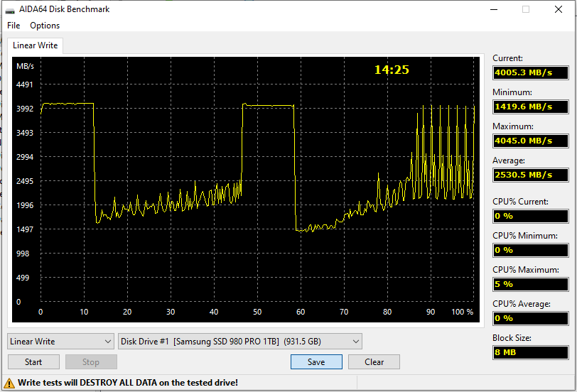Click the 4491 value on the vertical axis
The width and height of the screenshot is (577, 392).
[25, 85]
